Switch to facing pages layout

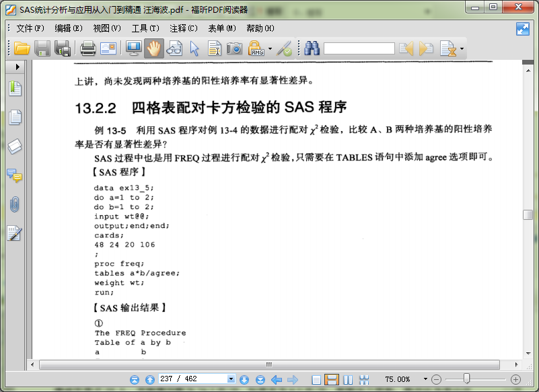pyautogui.click(x=348, y=379)
